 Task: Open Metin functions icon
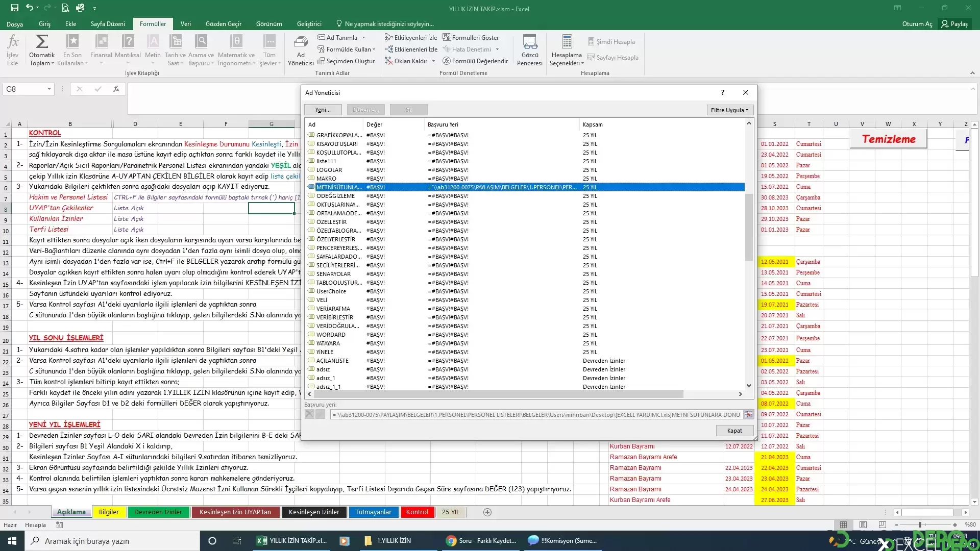point(153,42)
